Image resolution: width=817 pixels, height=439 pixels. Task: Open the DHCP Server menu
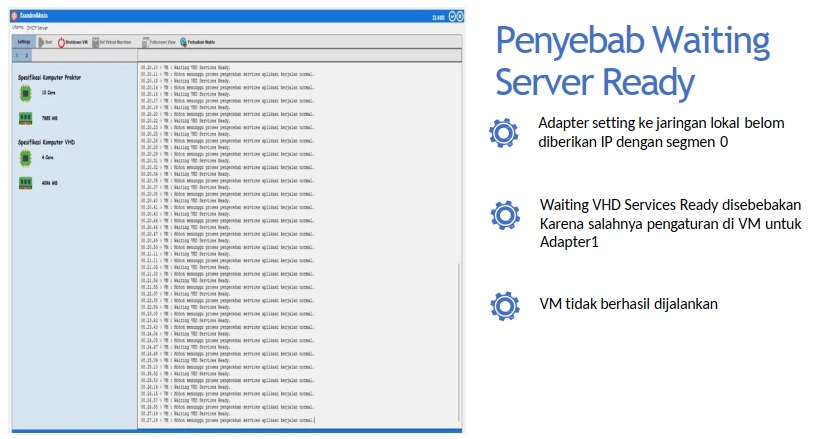[x=38, y=28]
